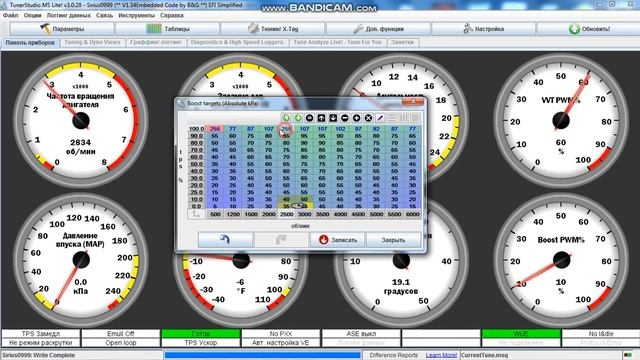Click the last greyed icon in table toolbar

pos(415,118)
